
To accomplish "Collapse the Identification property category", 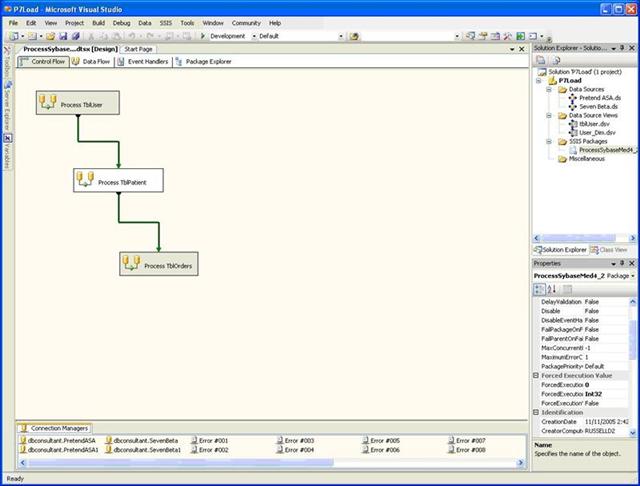I will point(536,413).
